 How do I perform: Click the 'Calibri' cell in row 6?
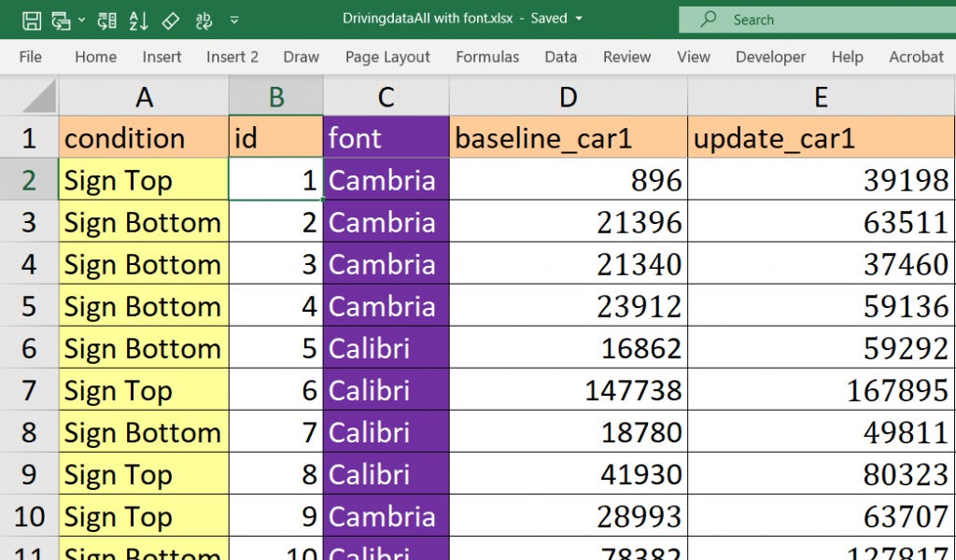pyautogui.click(x=386, y=348)
